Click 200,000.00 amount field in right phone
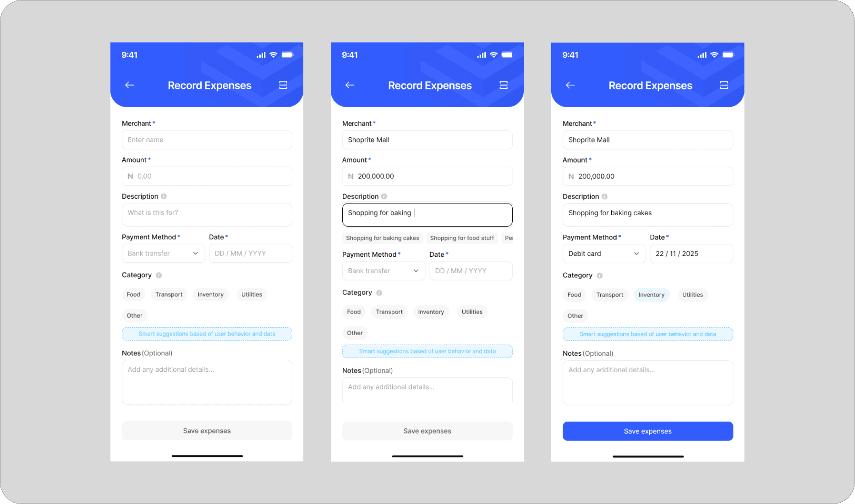The height and width of the screenshot is (504, 855). (x=648, y=176)
